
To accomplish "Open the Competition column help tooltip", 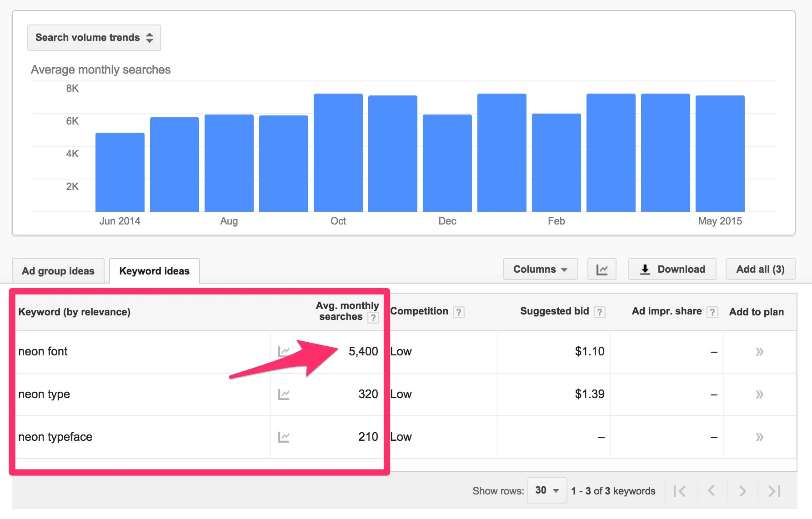I will point(459,312).
